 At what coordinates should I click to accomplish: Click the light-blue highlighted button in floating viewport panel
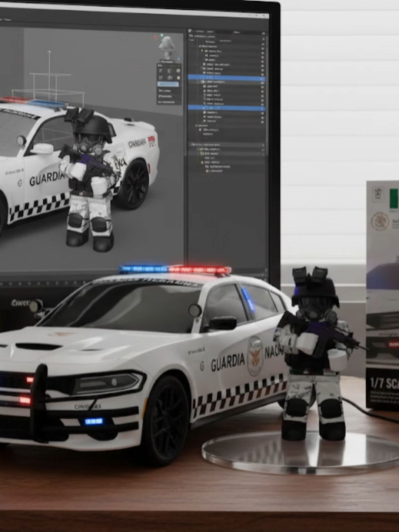point(168,84)
